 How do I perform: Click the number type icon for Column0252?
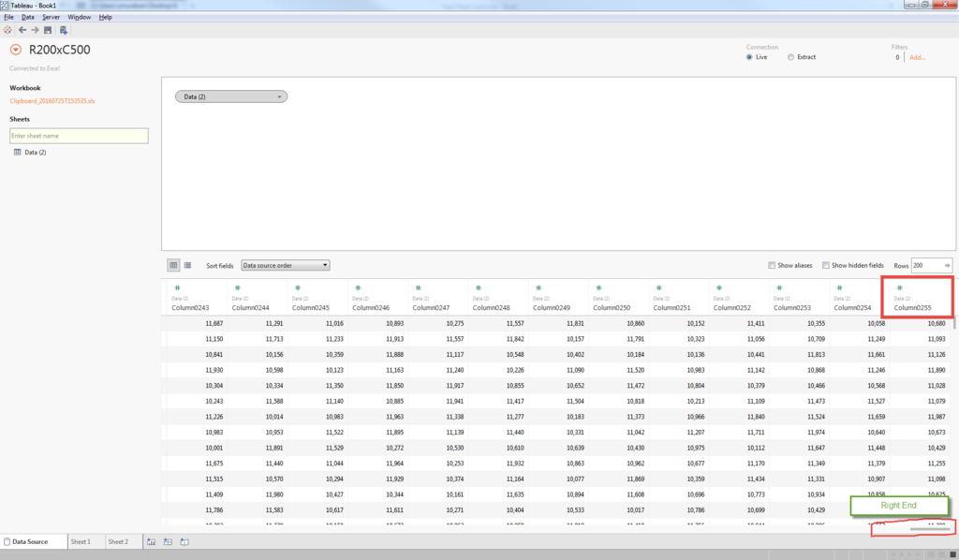click(x=719, y=287)
